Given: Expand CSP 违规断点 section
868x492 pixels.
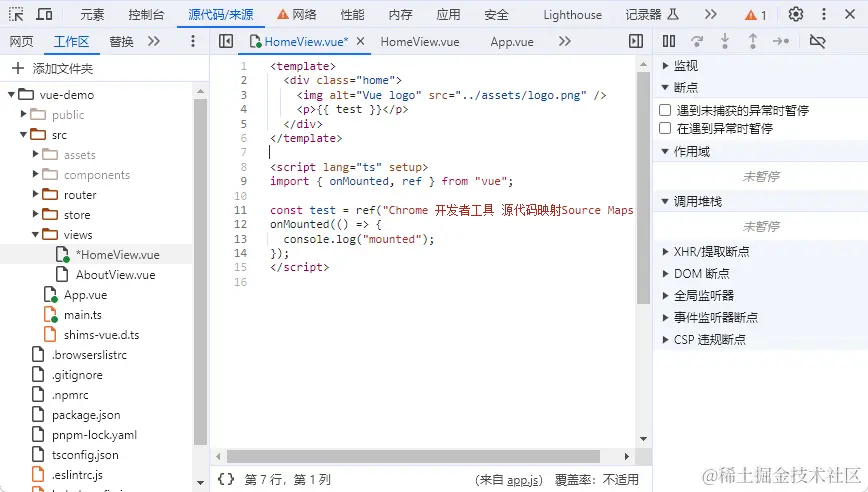Looking at the screenshot, I should [x=665, y=339].
